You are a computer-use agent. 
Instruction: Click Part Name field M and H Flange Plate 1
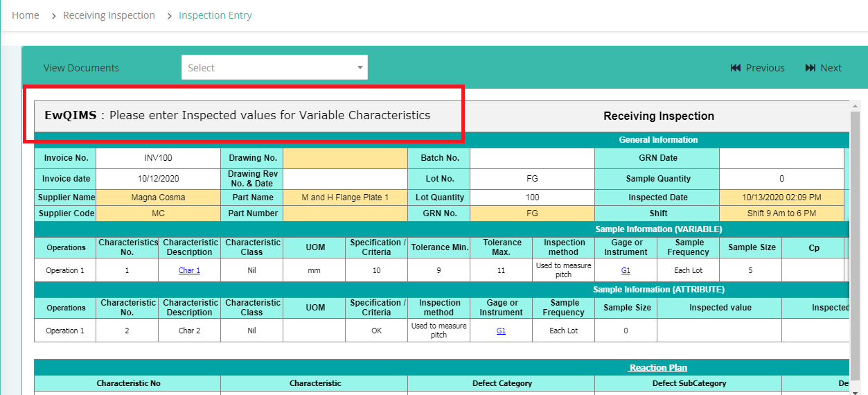click(x=345, y=197)
